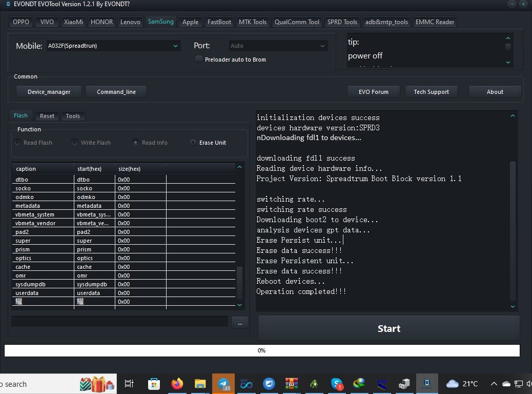The height and width of the screenshot is (394, 532).
Task: Open the infinity-logo app on taskbar
Action: (247, 384)
